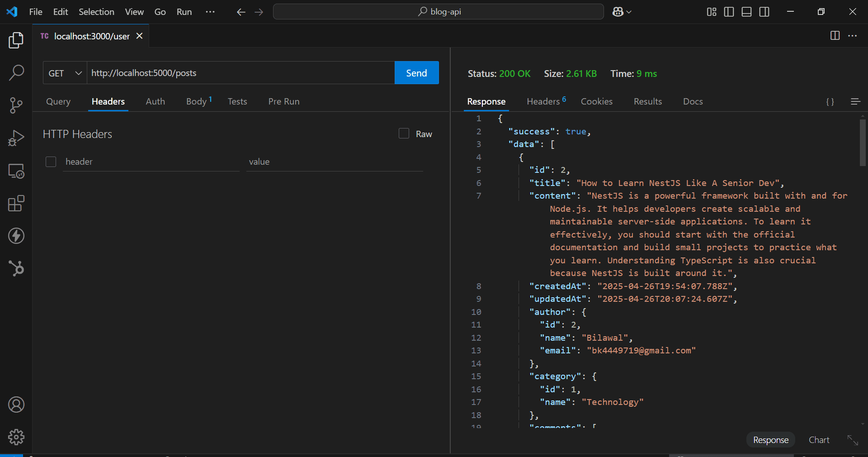
Task: Open the Remote Explorer view
Action: (x=16, y=171)
